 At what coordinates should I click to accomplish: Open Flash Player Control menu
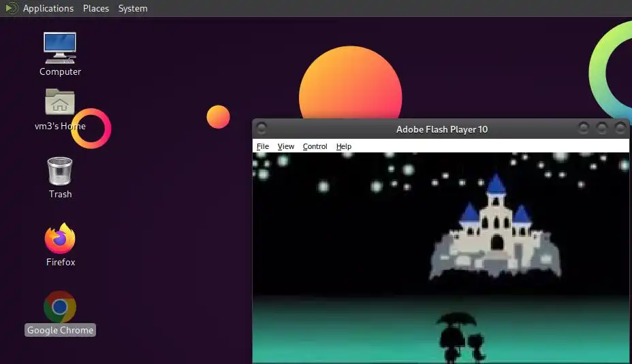(x=315, y=146)
